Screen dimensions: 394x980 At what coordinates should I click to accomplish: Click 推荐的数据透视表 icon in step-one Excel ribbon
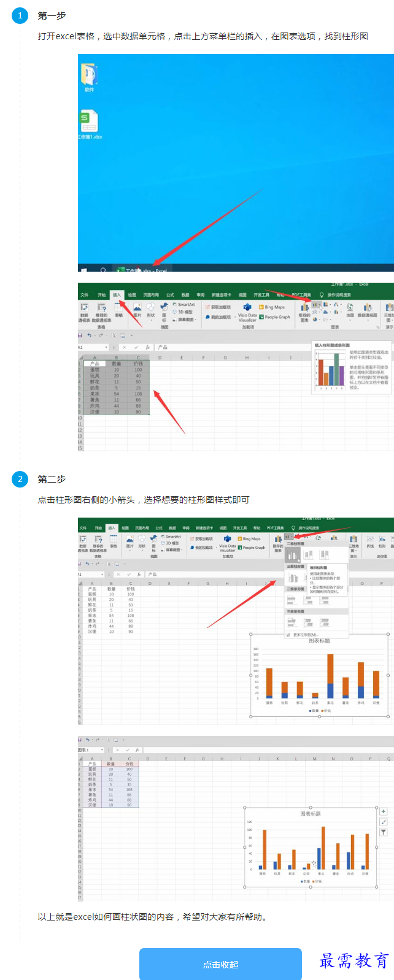101,311
